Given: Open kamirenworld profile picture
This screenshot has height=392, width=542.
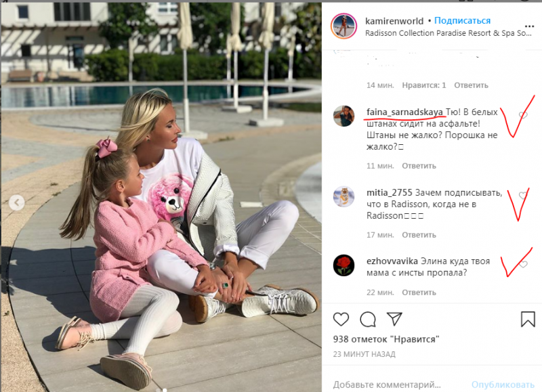Looking at the screenshot, I should [x=343, y=26].
